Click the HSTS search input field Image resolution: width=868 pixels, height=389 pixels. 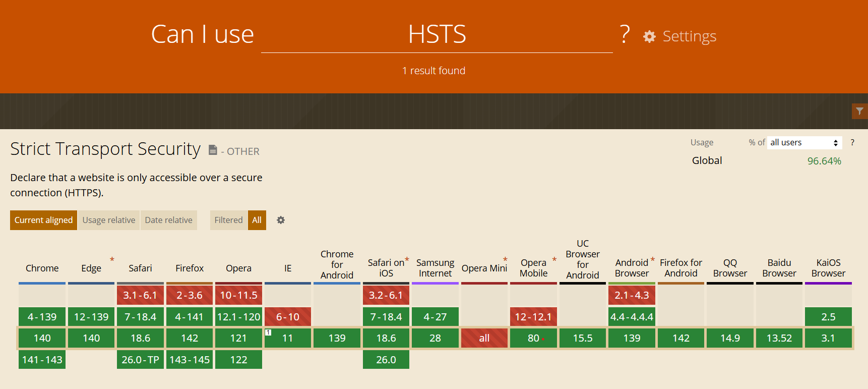tap(437, 34)
